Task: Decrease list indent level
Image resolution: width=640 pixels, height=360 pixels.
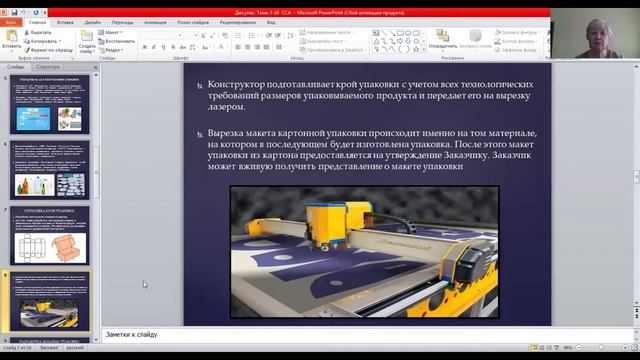Action: [269, 36]
